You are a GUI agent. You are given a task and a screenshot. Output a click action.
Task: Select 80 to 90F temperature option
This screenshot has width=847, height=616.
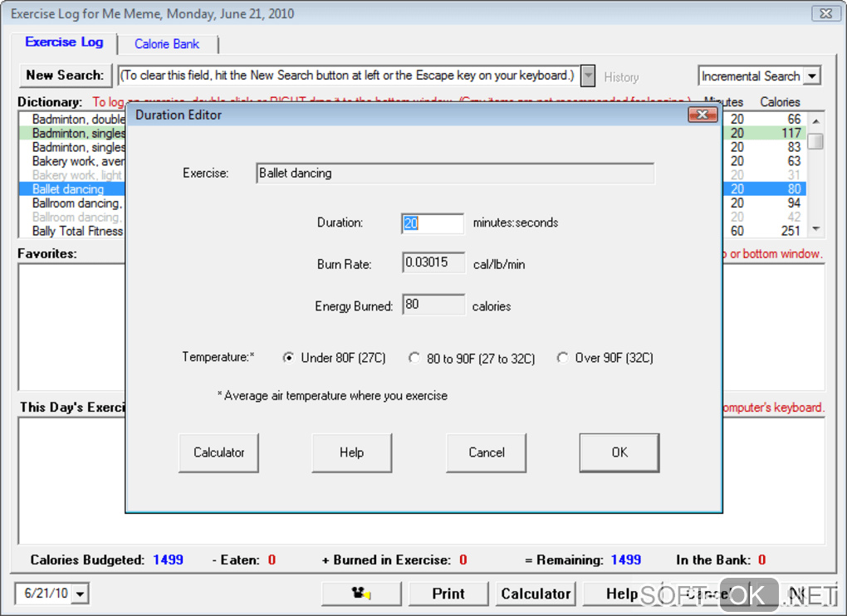click(472, 359)
